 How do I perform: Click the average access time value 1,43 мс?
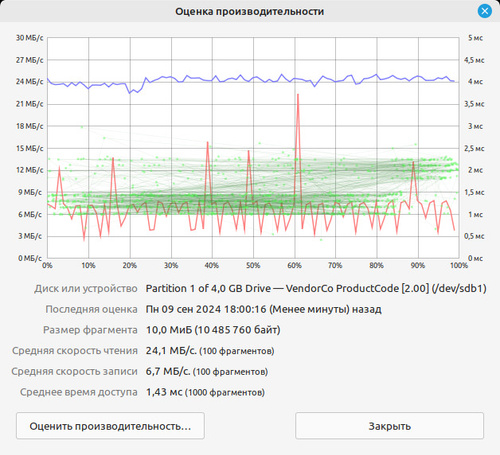[x=164, y=392]
